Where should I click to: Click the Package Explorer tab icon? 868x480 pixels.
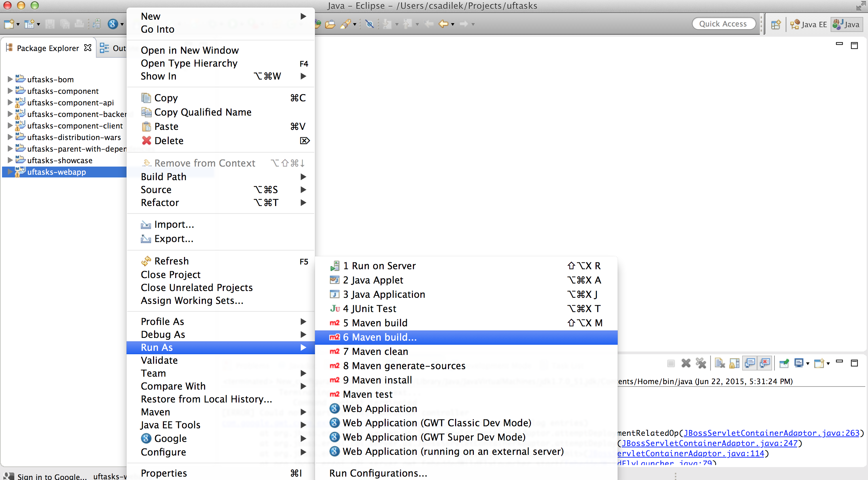click(12, 48)
